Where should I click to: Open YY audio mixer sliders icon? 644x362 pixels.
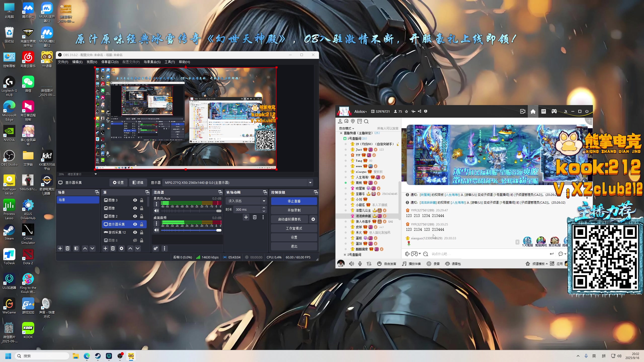click(x=369, y=264)
